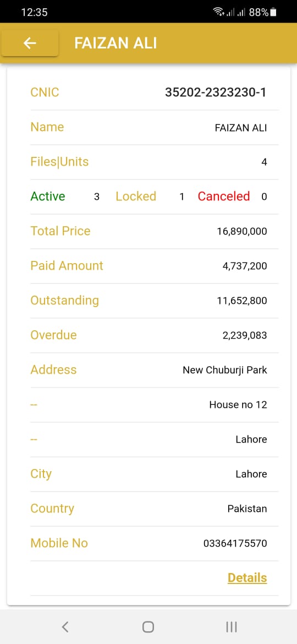
Task: Select the Active files count label
Action: [x=48, y=197]
